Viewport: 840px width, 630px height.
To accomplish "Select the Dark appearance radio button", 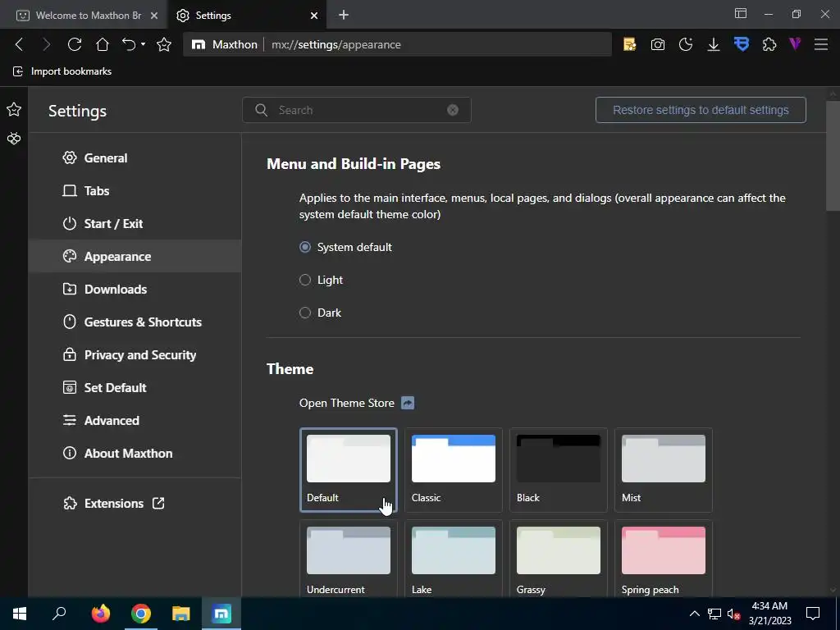I will [x=305, y=313].
